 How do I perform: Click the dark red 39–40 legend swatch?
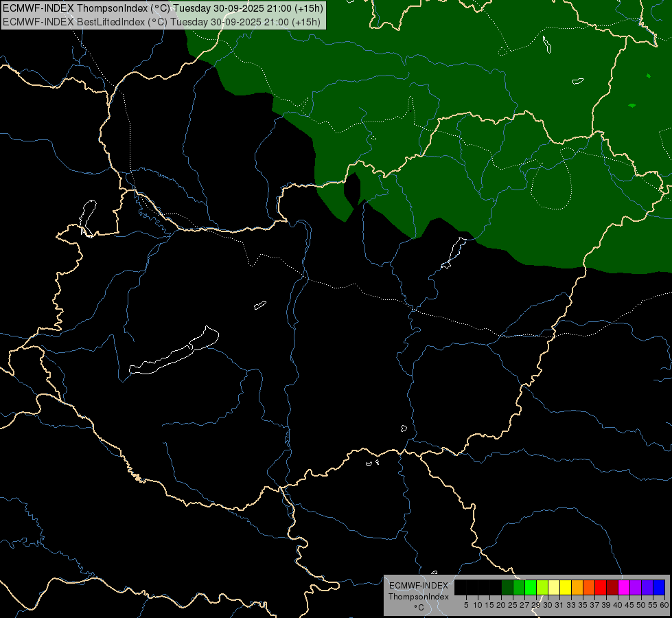pos(612,587)
